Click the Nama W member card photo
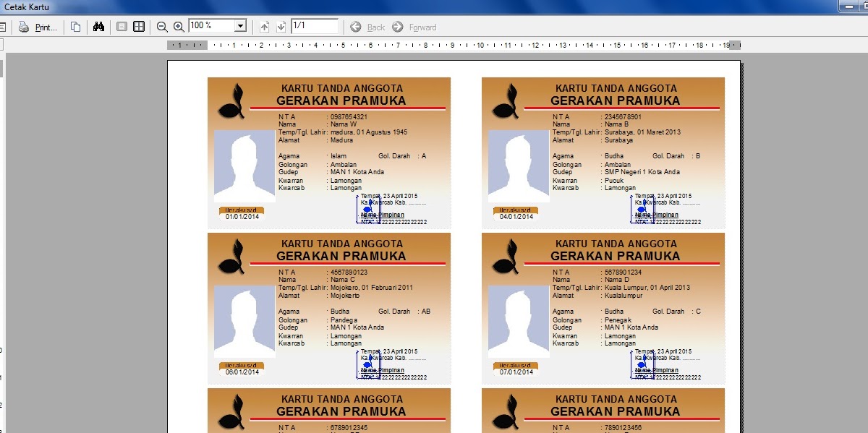Screen dimensions: 868x433 point(244,166)
